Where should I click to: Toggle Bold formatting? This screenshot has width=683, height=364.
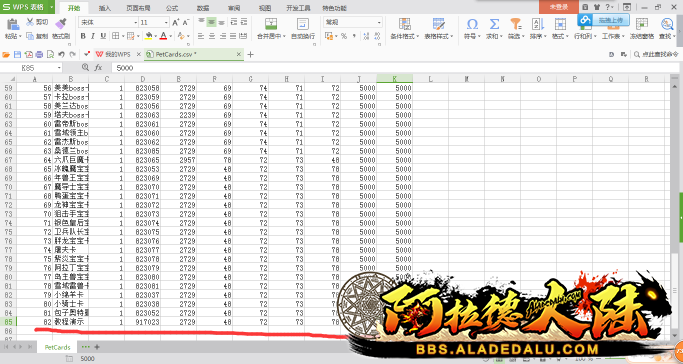83,36
